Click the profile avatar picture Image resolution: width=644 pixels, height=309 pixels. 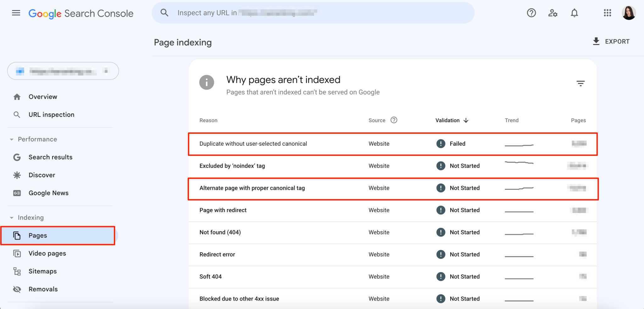[629, 13]
